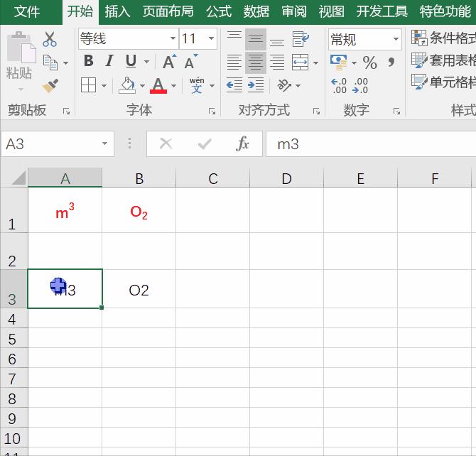Click the Paste clipboard icon

[x=21, y=47]
